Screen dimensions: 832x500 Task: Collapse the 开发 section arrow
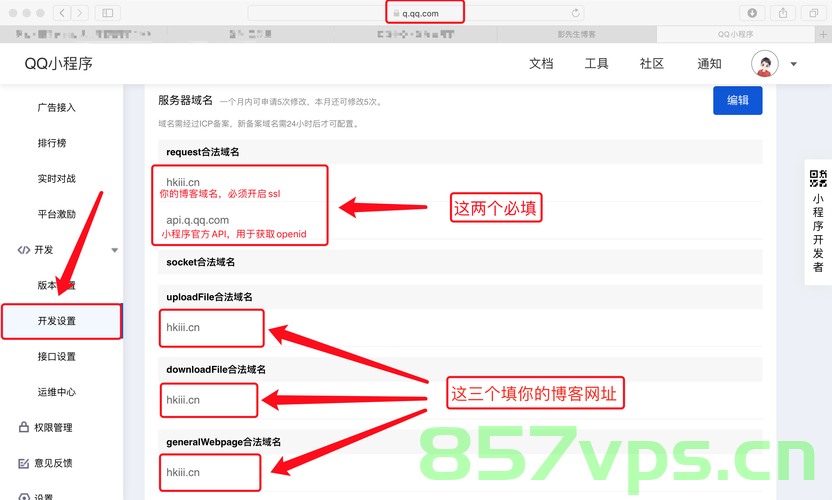(x=115, y=250)
